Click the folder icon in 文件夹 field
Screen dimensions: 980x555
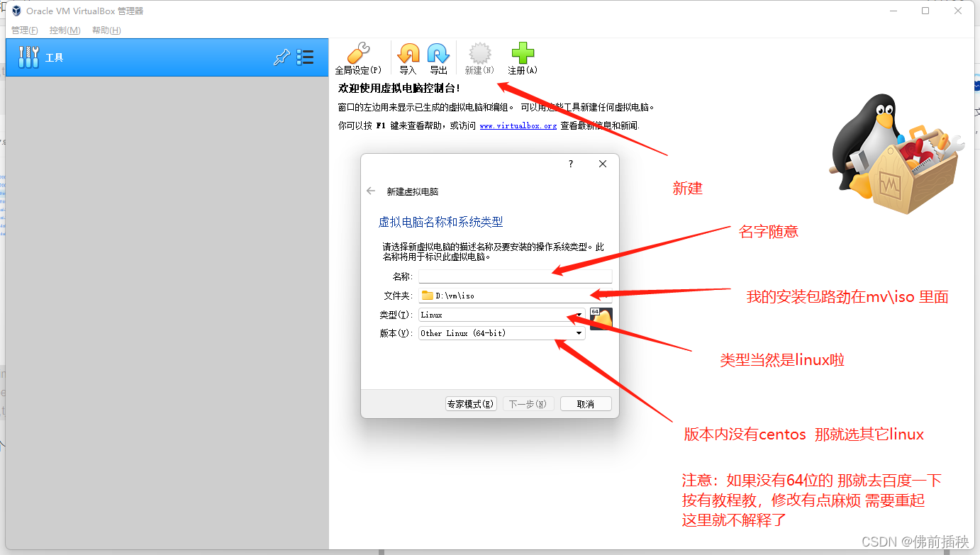pyautogui.click(x=427, y=296)
